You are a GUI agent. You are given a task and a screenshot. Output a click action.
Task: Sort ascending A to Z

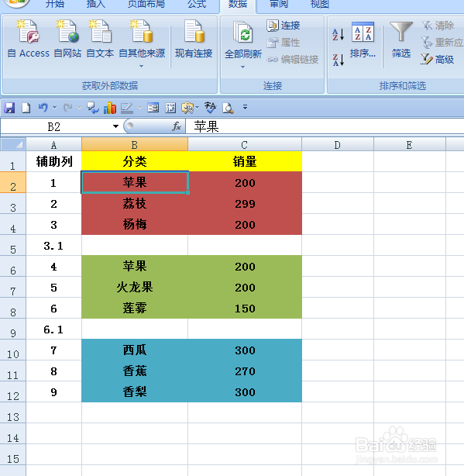(x=339, y=34)
